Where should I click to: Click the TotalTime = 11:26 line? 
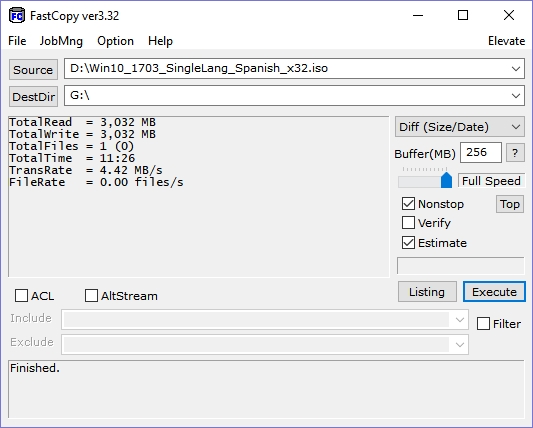click(72, 158)
